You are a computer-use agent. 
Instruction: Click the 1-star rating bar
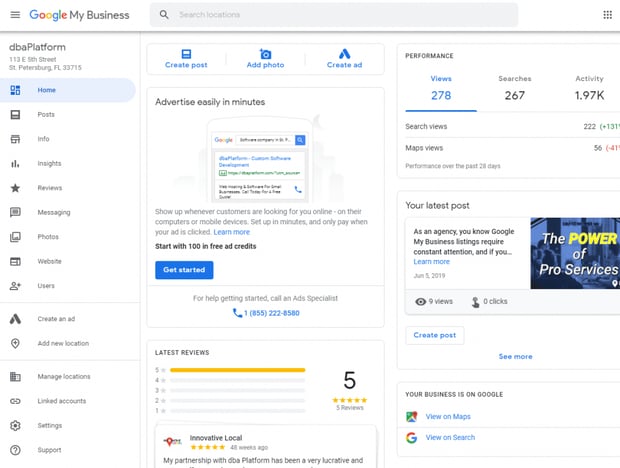tap(238, 411)
